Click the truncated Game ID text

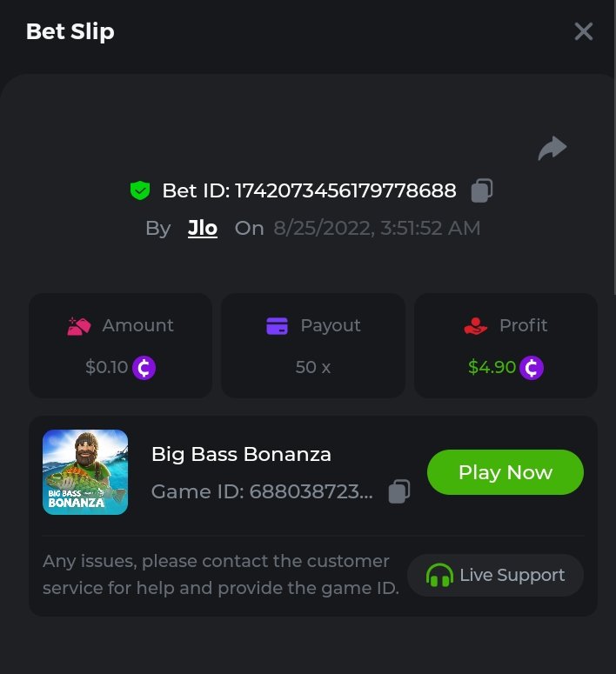pos(262,492)
